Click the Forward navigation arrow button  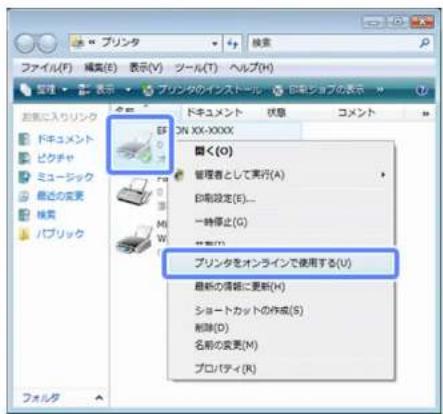(46, 43)
